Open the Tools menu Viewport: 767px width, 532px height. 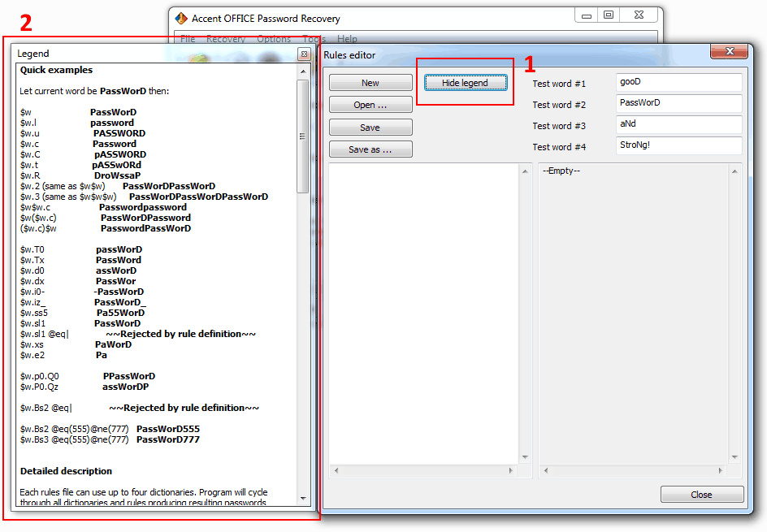tap(314, 39)
